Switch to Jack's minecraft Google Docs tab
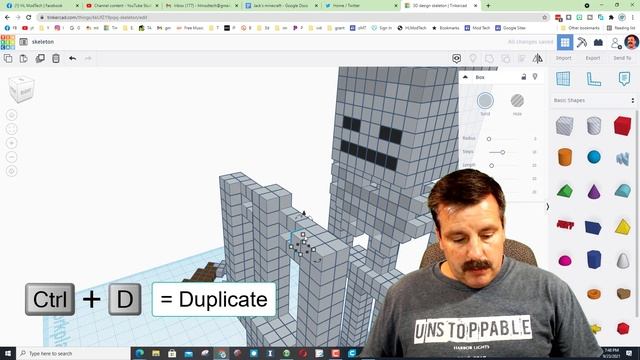Viewport: 640px width, 360px height. click(281, 6)
